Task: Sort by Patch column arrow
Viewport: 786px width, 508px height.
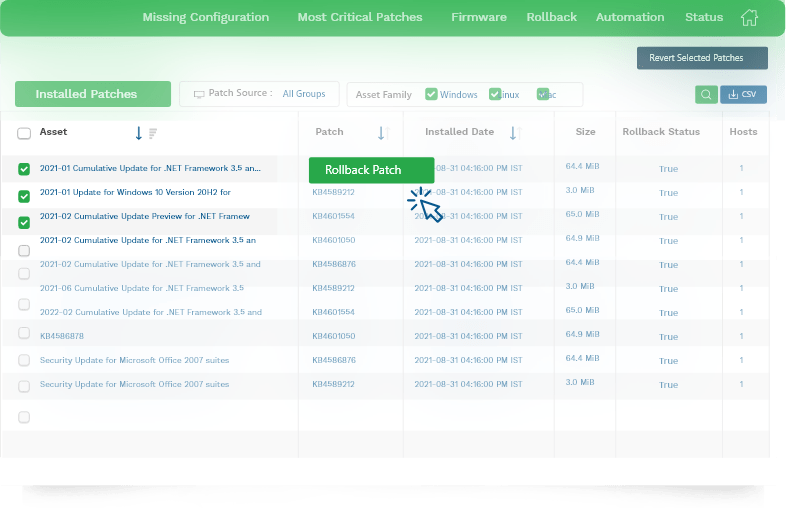Action: (x=381, y=132)
